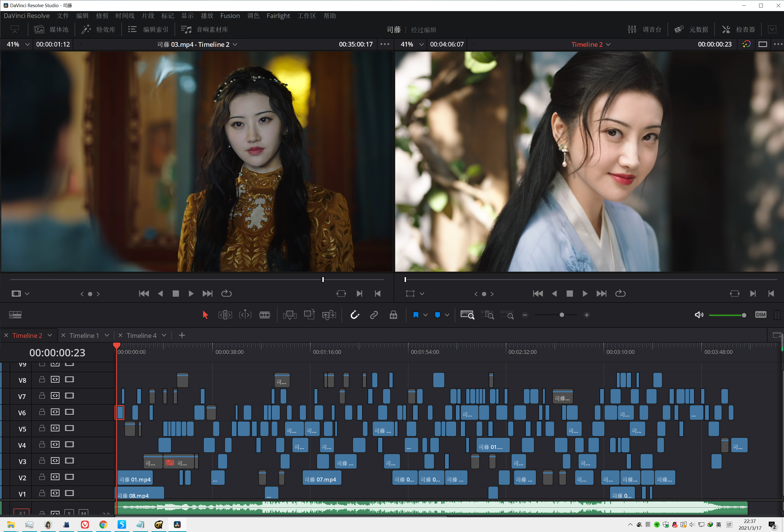Open Sound Library panel (音响素材库)
The image size is (784, 532).
[204, 30]
